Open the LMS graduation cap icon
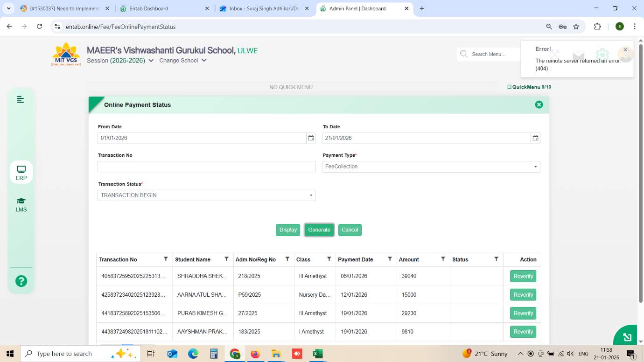This screenshot has height=362, width=644. coord(21,204)
